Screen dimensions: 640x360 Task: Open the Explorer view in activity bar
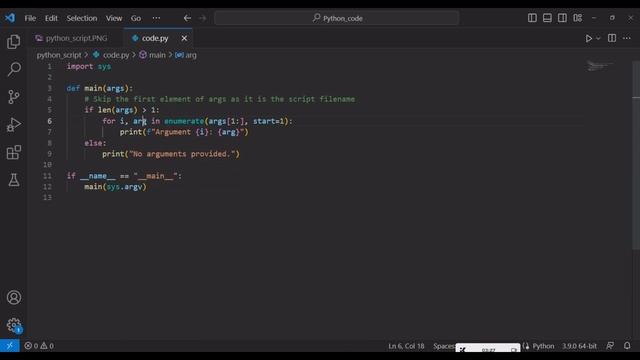pos(13,42)
